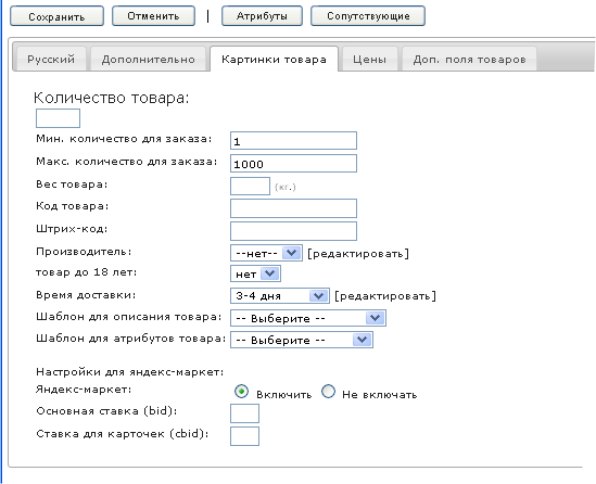Image resolution: width=596 pixels, height=484 pixels.
Task: Switch to the Русский tab
Action: 51,59
